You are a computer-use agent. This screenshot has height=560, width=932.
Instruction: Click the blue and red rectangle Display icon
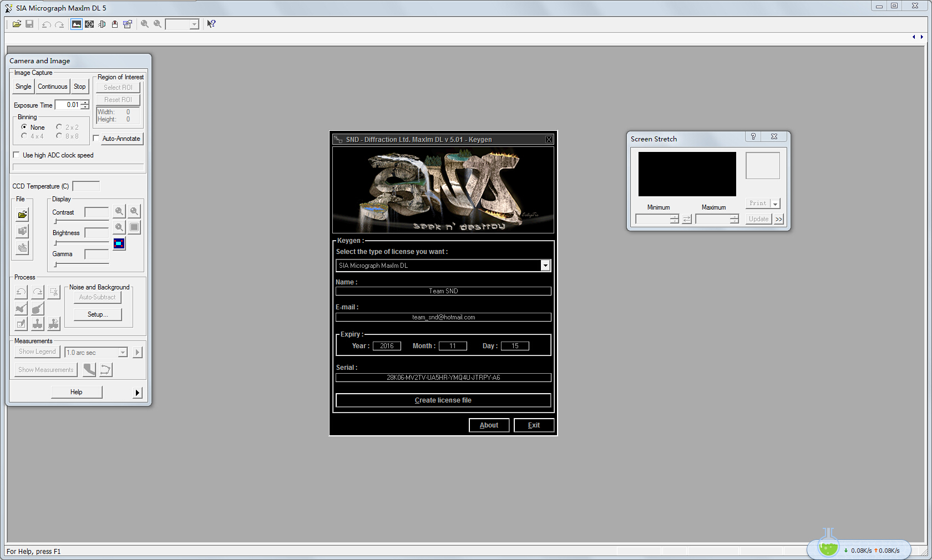click(119, 243)
